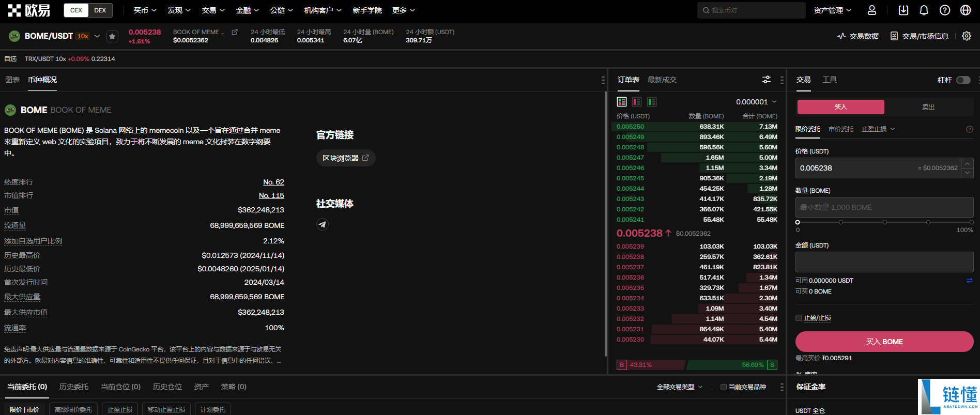Open the 当前仓位 tab
Viewport: 980px width, 415px height.
[x=120, y=387]
